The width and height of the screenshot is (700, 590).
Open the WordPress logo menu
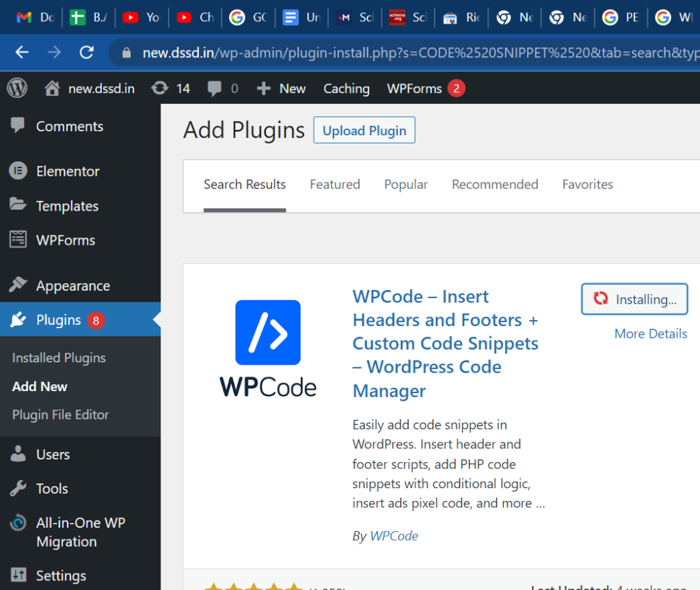click(17, 88)
